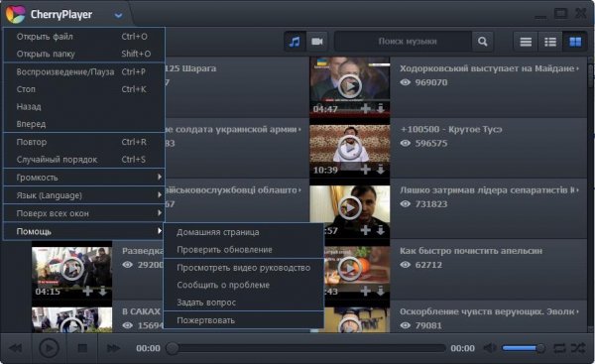595x364 pixels.
Task: Click Сообщить о проблеме
Action: click(x=244, y=285)
